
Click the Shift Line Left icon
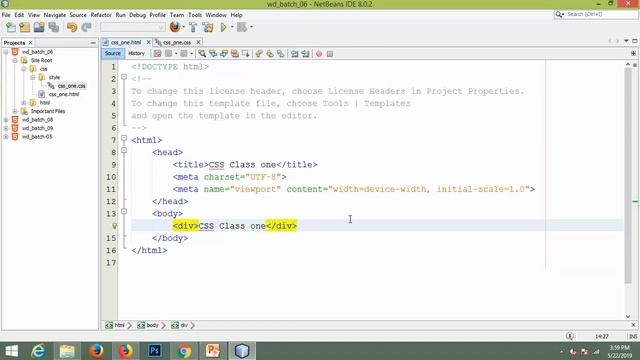294,53
